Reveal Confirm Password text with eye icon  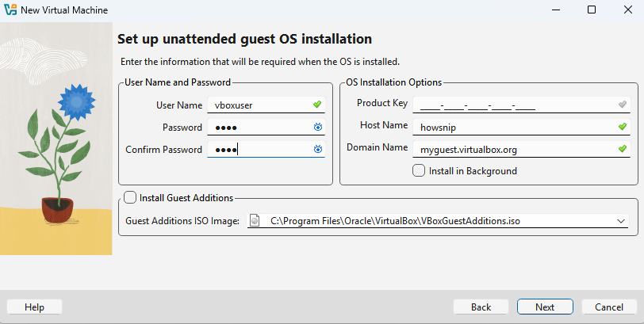(317, 149)
